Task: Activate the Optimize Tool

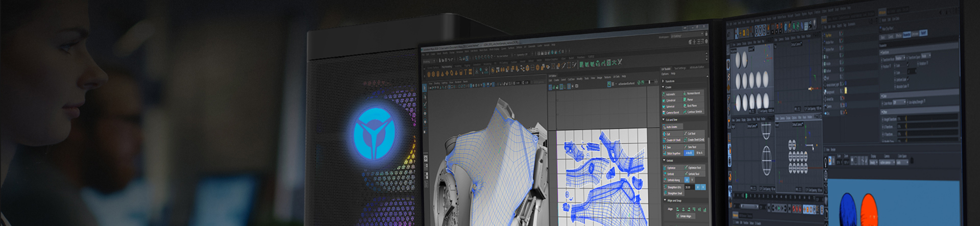Action: pyautogui.click(x=694, y=167)
